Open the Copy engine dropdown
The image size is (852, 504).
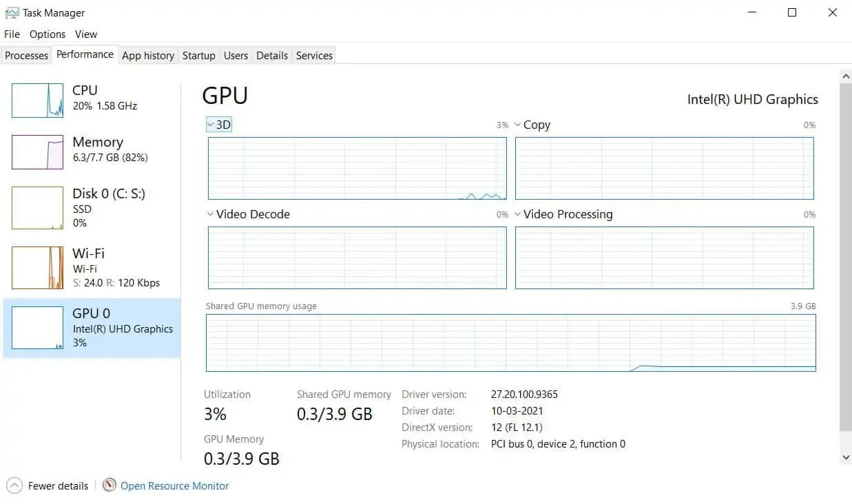[x=532, y=125]
